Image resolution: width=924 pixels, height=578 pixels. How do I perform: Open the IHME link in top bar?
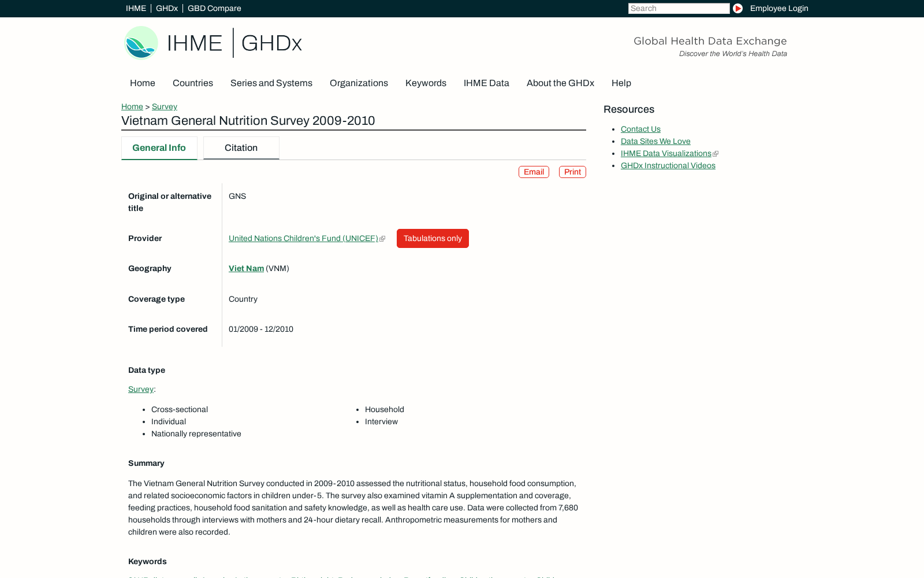[x=136, y=8]
